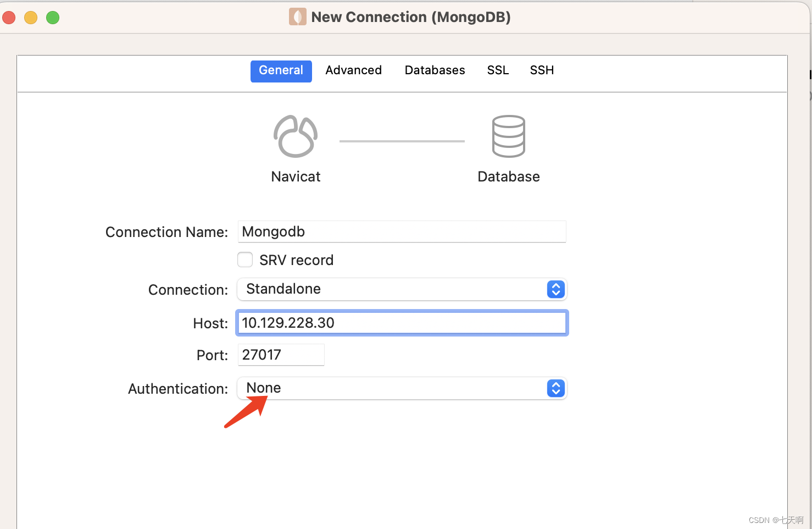Screen dimensions: 812x529
Task: Click the "Authentication:" label
Action: [178, 389]
